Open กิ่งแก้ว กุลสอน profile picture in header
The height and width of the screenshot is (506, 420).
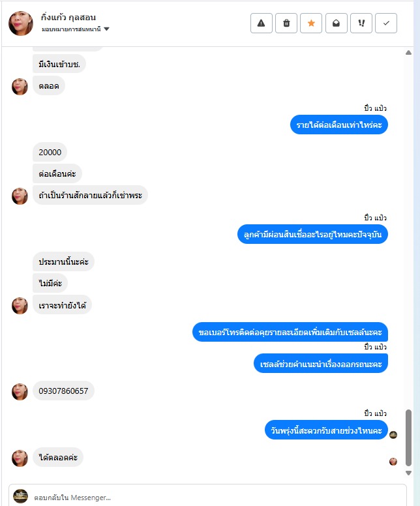point(21,23)
